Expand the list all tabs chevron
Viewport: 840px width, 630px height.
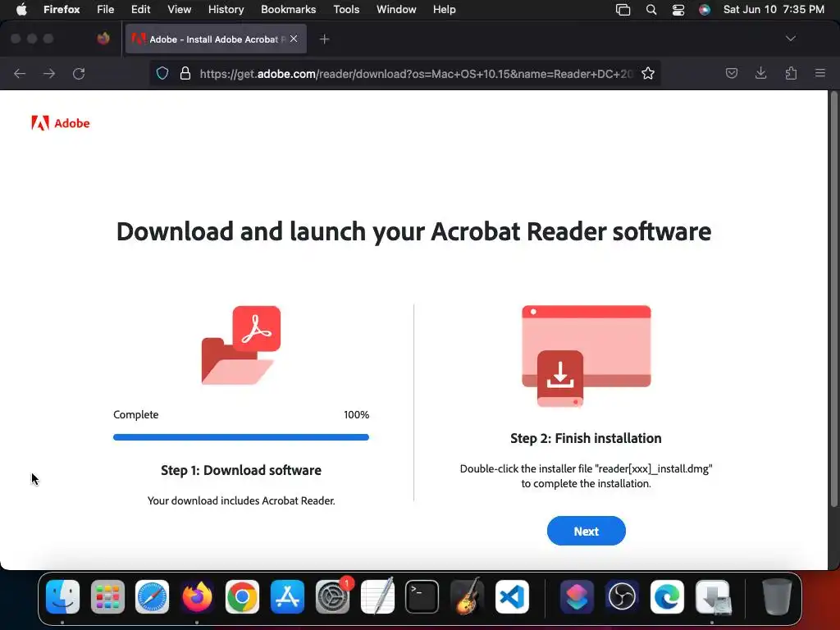[791, 39]
